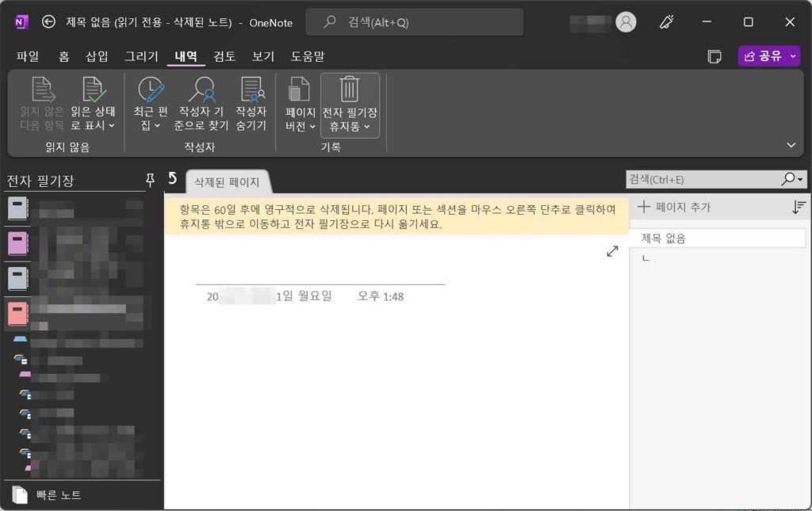The width and height of the screenshot is (812, 511).
Task: Open the sticky notes feed icon
Action: click(714, 56)
